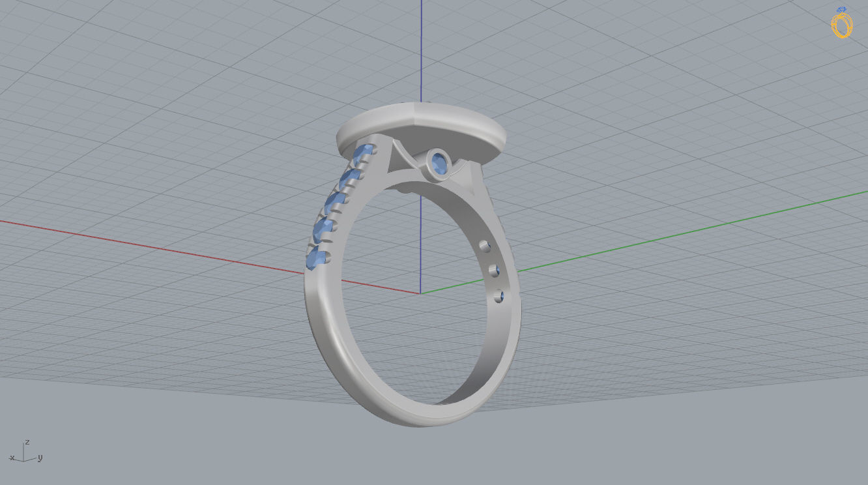This screenshot has width=868, height=485.
Task: Click the orange ring logo icon
Action: [x=841, y=23]
